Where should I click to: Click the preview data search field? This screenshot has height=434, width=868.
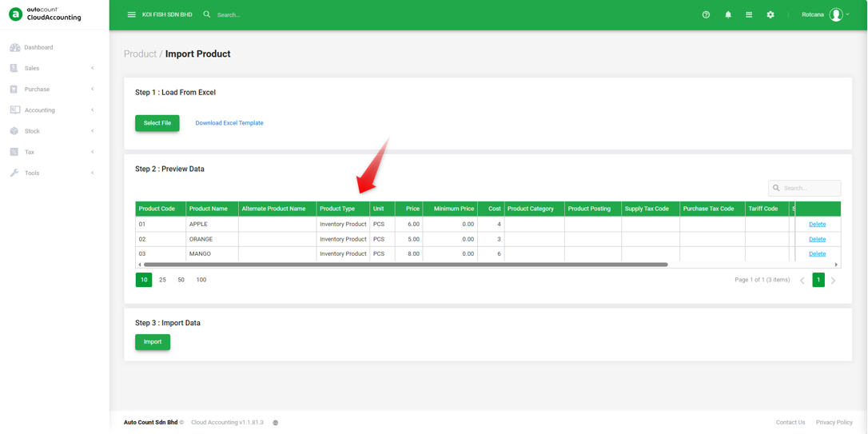[x=804, y=188]
